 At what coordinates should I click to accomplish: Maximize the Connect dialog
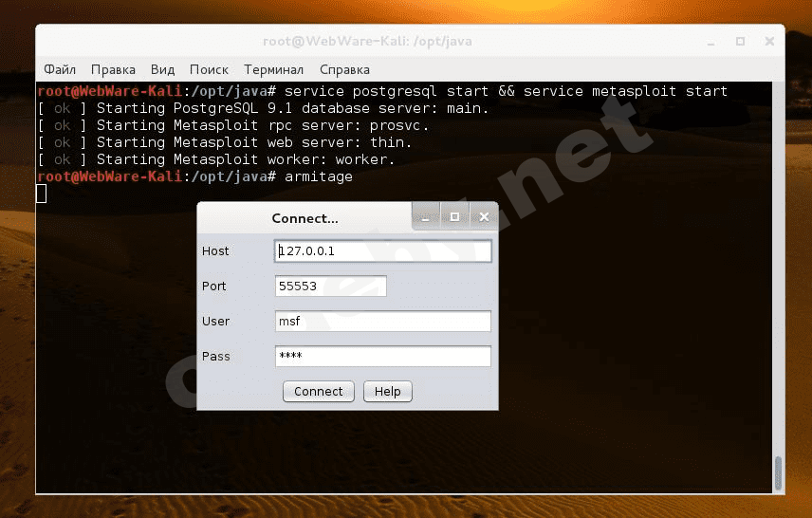[x=454, y=216]
